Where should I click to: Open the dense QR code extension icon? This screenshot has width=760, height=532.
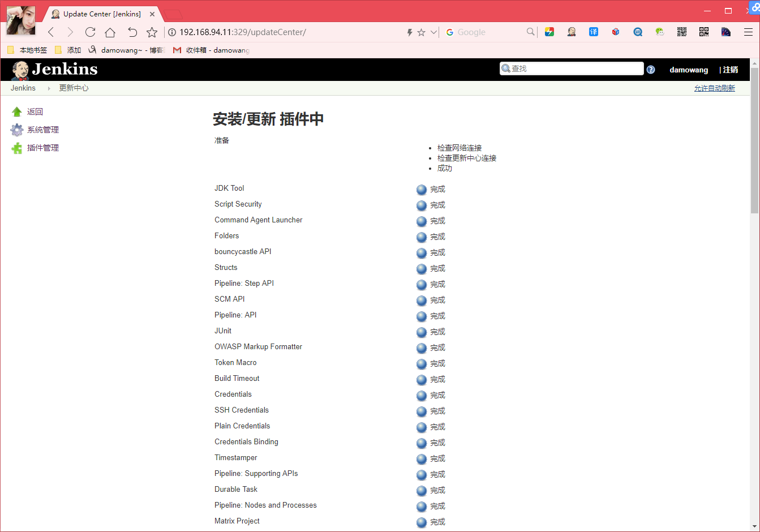pyautogui.click(x=682, y=32)
